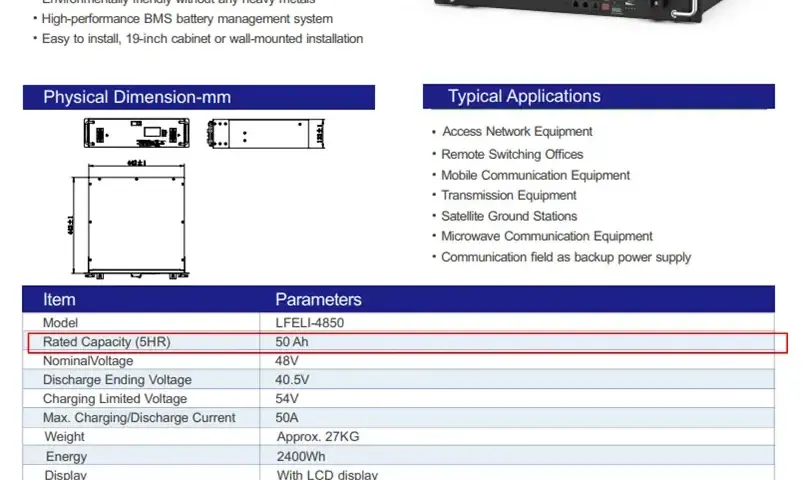Click the '50A' current value

(x=287, y=418)
